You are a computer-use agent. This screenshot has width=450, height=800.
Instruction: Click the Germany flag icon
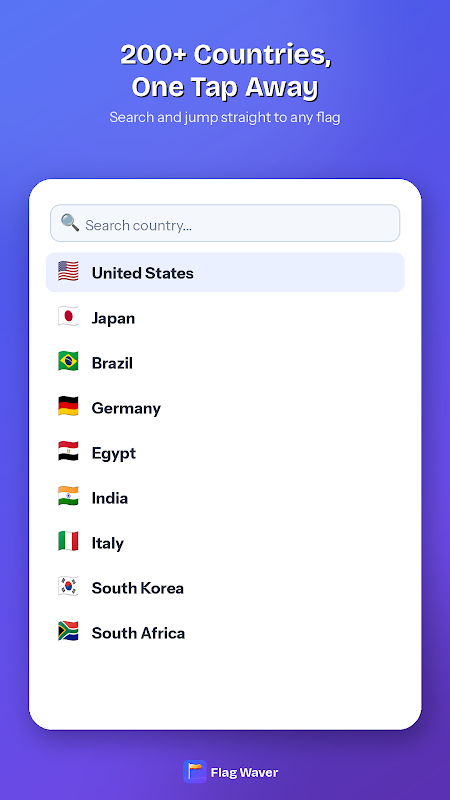click(x=68, y=406)
